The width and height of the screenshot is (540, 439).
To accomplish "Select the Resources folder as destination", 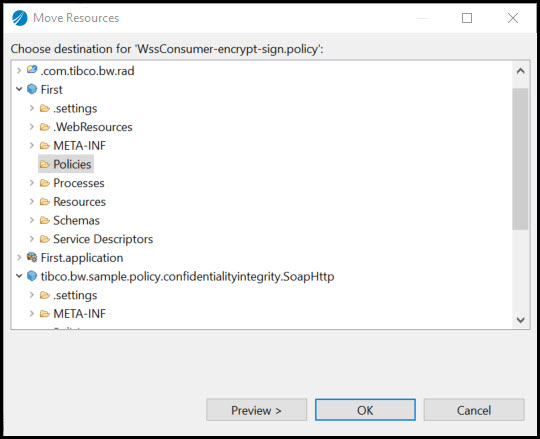I will tap(79, 202).
